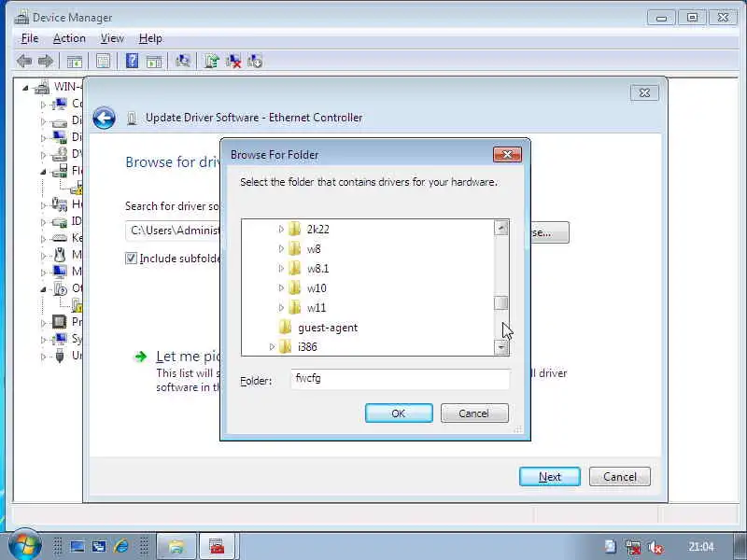Viewport: 747px width, 560px height.
Task: Close the Browse For Folder dialog
Action: [507, 154]
